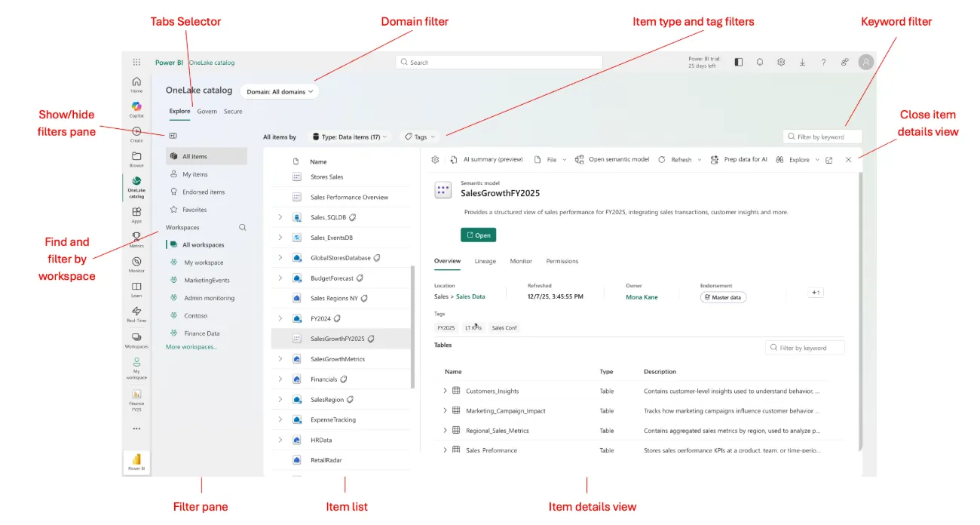This screenshot has height=525, width=980.
Task: Open Real-Time hub in the sidebar
Action: point(136,314)
